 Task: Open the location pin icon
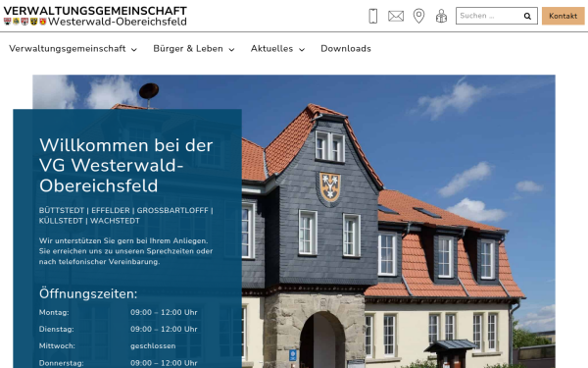point(418,16)
